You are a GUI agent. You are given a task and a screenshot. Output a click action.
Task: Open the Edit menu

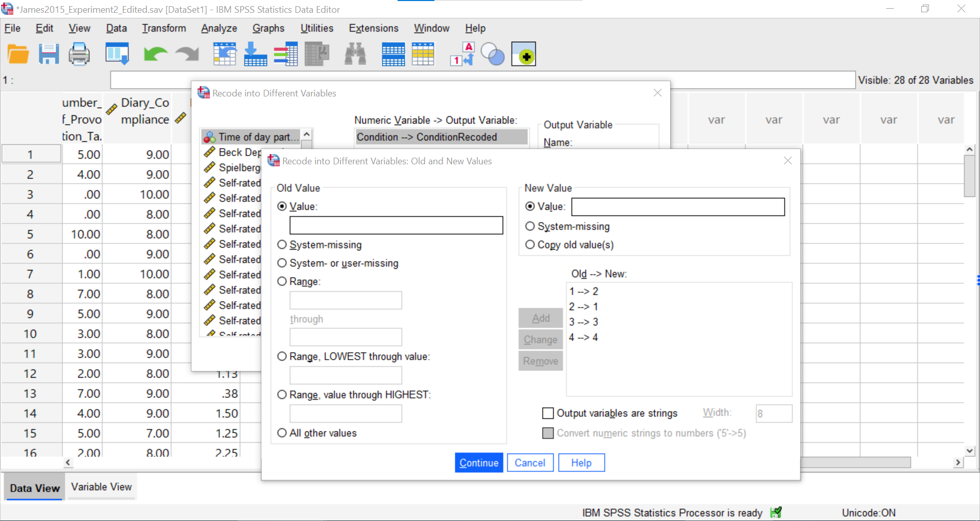pos(44,28)
